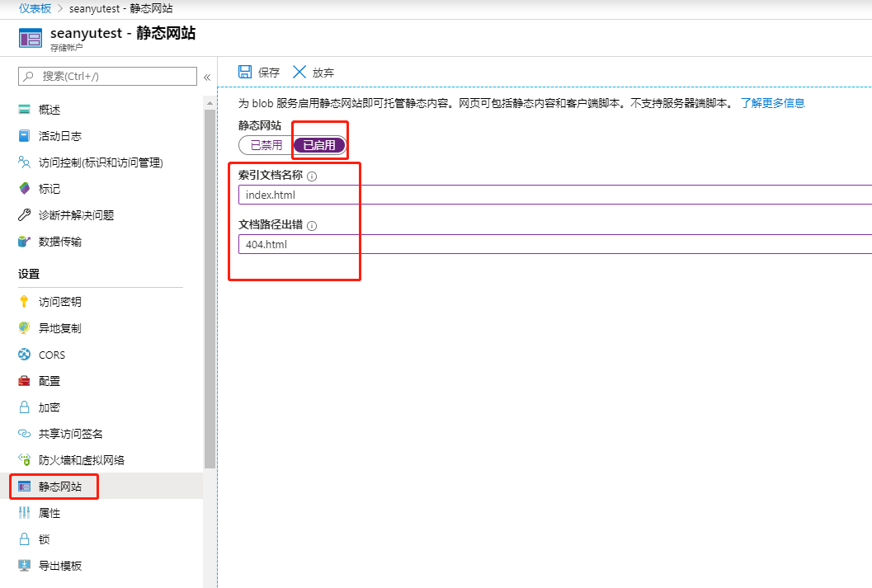Screen dimensions: 872x588
Task: Click the sidebar vertical scrollbar thumb
Action: pos(210,289)
